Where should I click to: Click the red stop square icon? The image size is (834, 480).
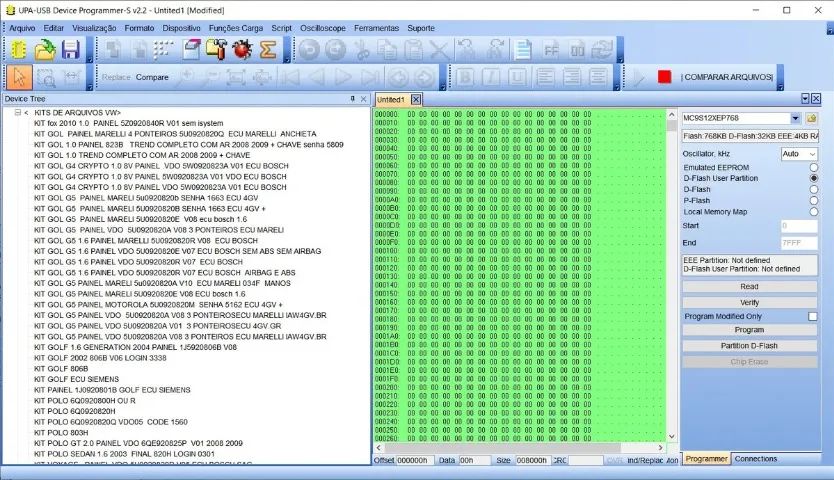point(664,77)
